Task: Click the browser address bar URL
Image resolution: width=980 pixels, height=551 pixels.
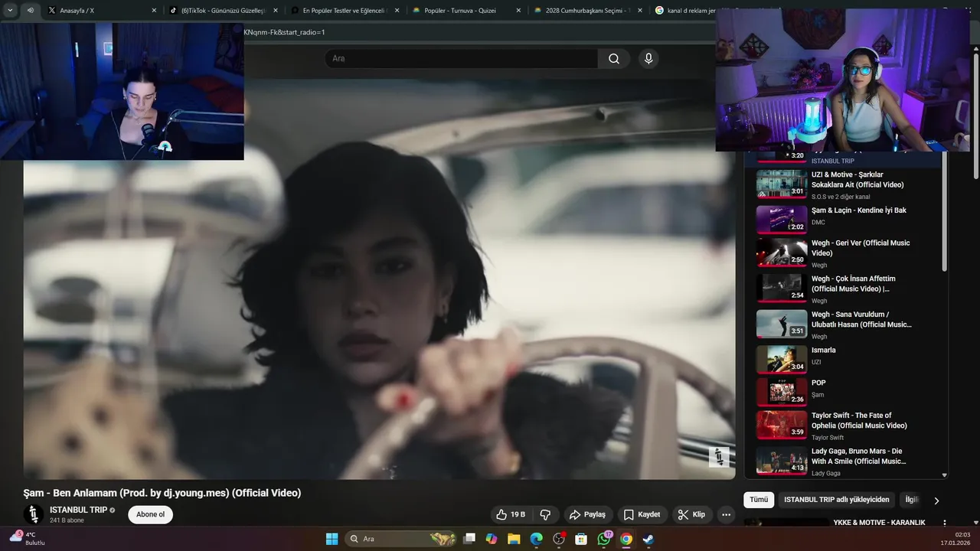Action: (x=285, y=32)
